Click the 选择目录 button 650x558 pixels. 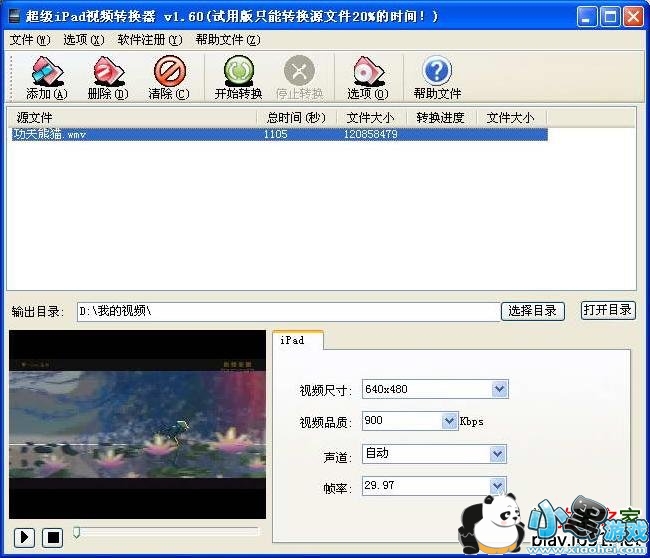click(533, 311)
